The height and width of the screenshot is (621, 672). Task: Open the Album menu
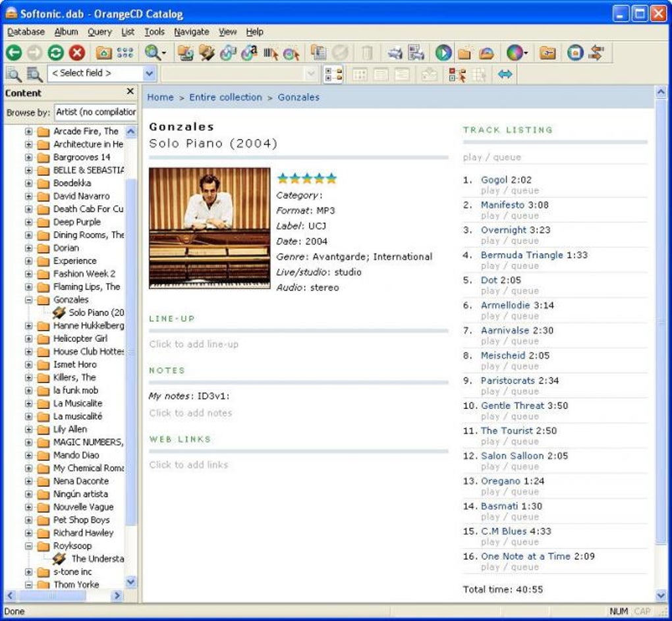66,32
